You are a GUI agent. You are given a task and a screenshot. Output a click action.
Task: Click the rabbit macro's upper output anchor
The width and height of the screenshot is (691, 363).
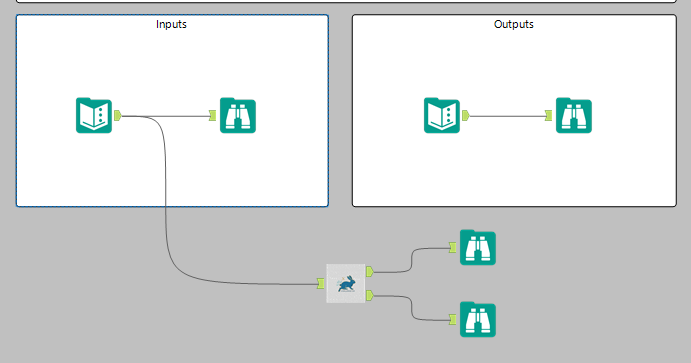coord(370,271)
